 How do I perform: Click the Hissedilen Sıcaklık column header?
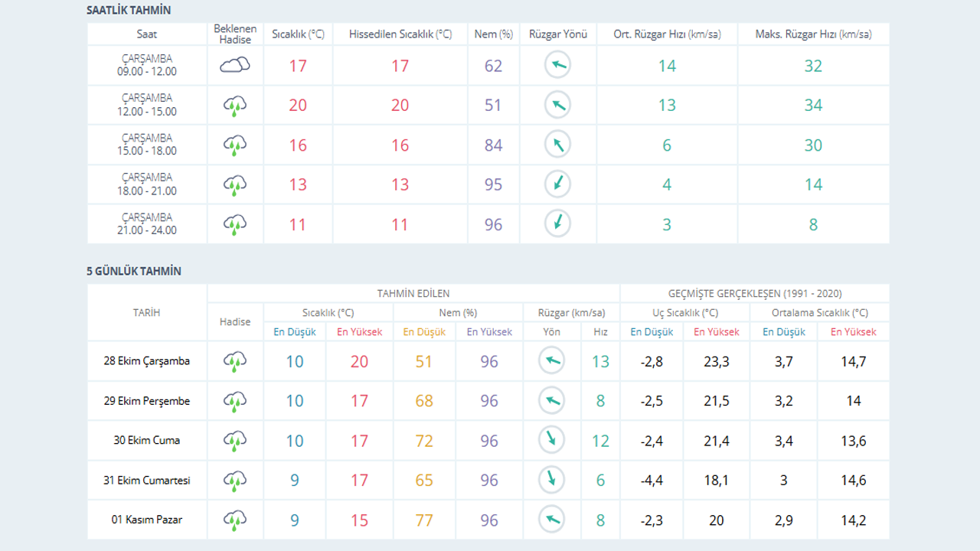[400, 34]
